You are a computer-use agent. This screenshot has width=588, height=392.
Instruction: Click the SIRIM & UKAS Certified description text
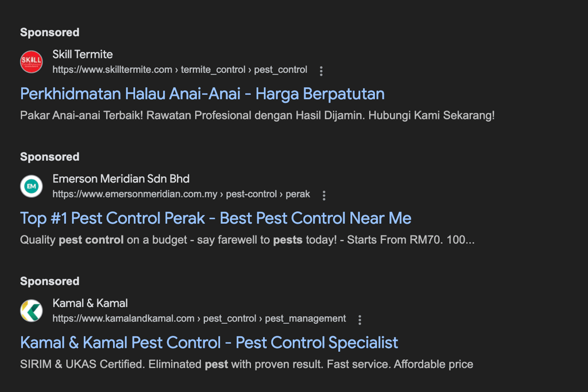(x=246, y=364)
